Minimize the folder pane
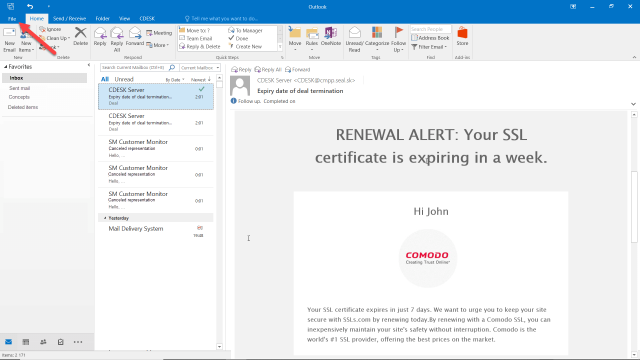The image size is (640, 360). 89,65
